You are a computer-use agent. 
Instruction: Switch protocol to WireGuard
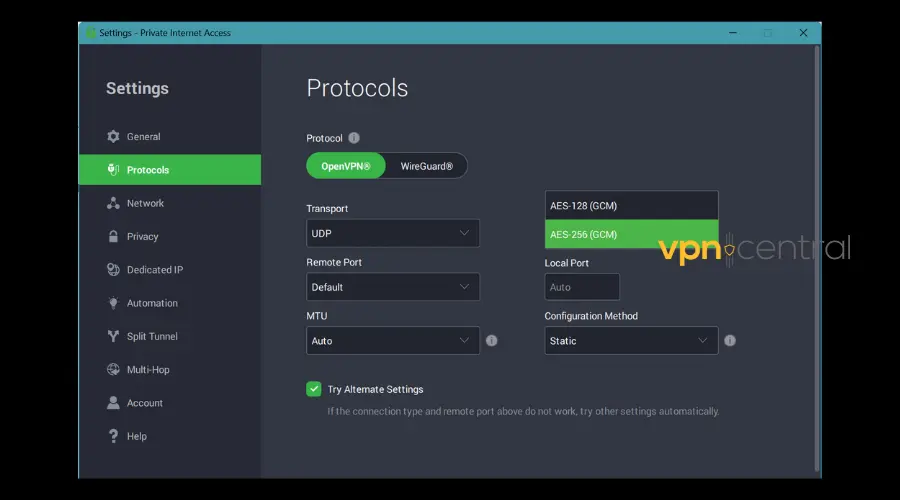pos(426,166)
